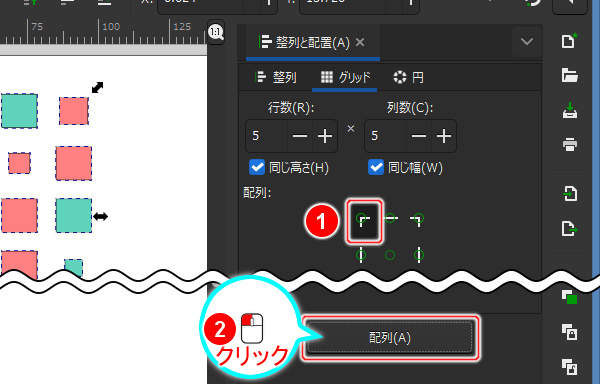
Task: Decrease the 列数(C) column count
Action: click(x=419, y=136)
